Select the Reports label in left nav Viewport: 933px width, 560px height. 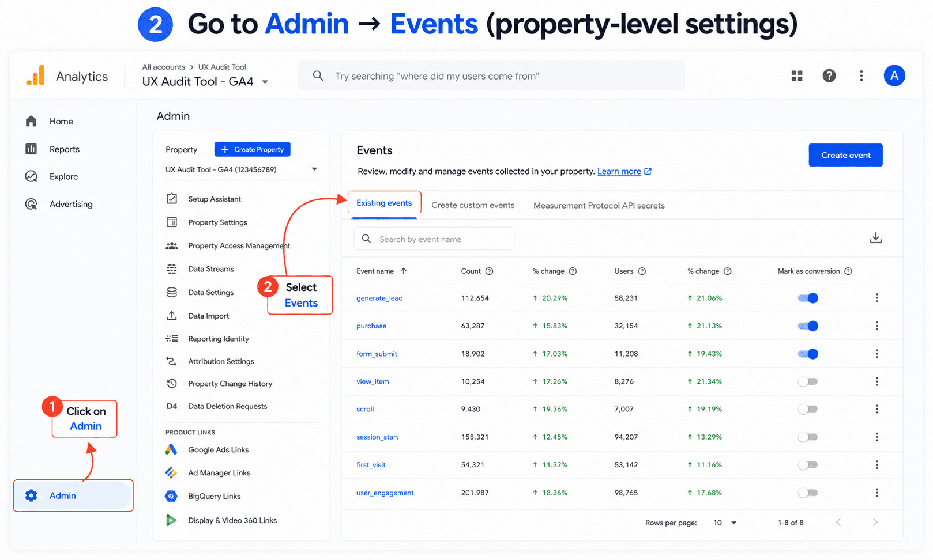65,149
